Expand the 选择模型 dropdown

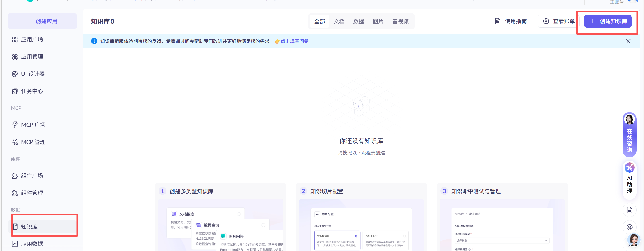click(502, 240)
